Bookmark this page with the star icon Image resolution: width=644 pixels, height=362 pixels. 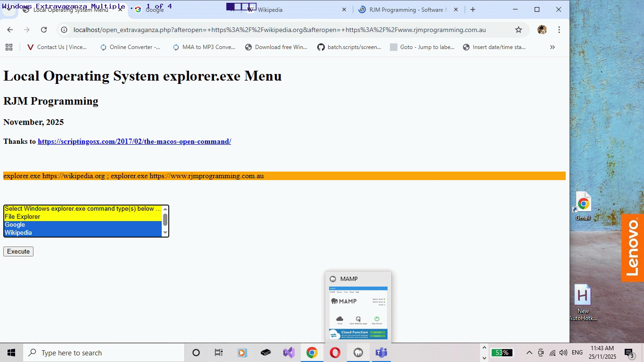click(518, 29)
